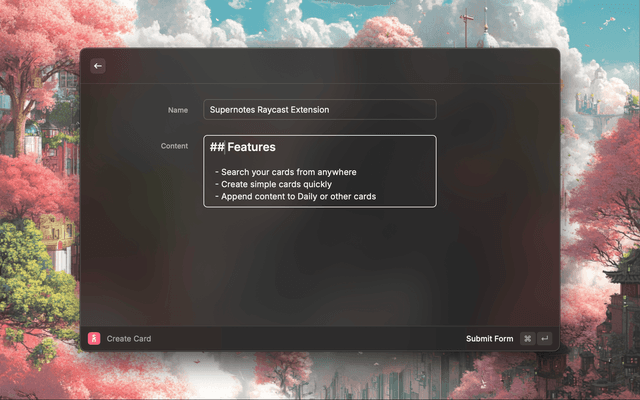Click the Supernotes icon beside Create Card
This screenshot has height=400, width=640.
(x=94, y=338)
